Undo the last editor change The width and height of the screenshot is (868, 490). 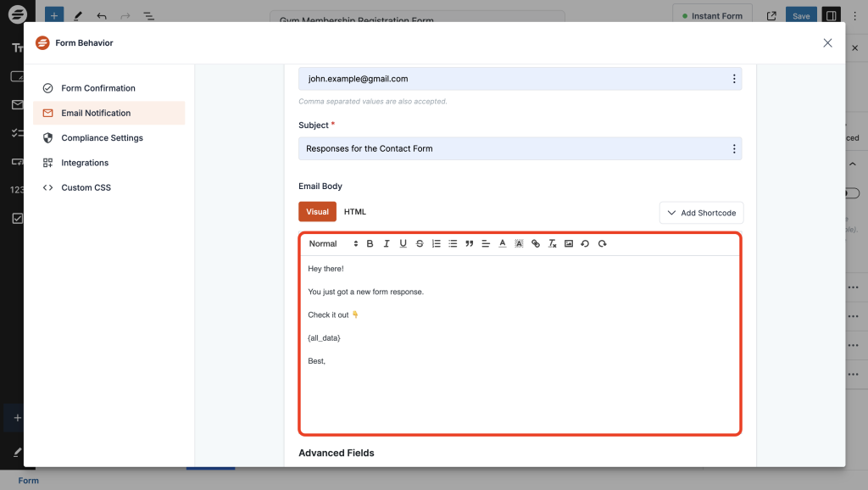coord(585,244)
